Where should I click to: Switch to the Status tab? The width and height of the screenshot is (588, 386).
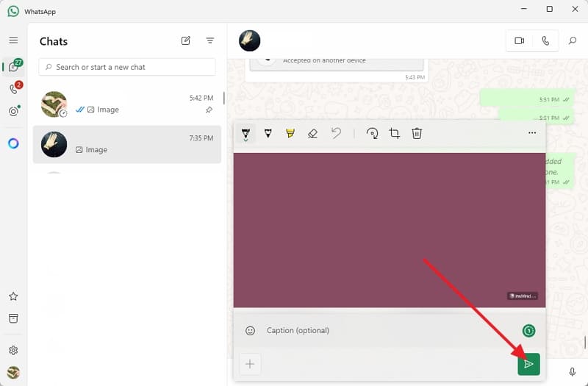click(13, 112)
